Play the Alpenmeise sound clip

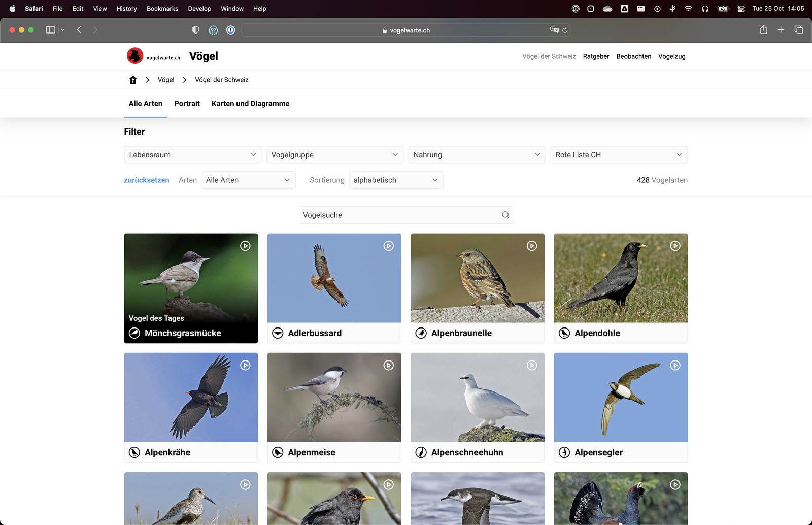click(x=388, y=365)
